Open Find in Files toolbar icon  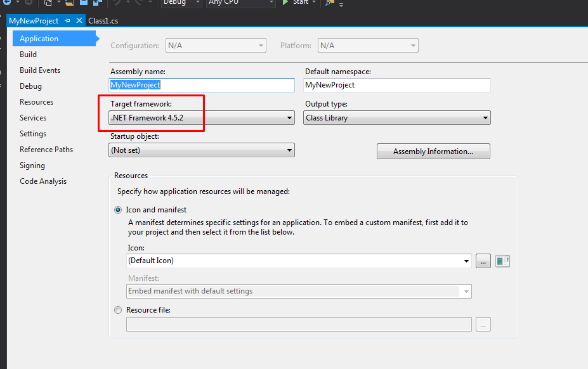(x=329, y=3)
